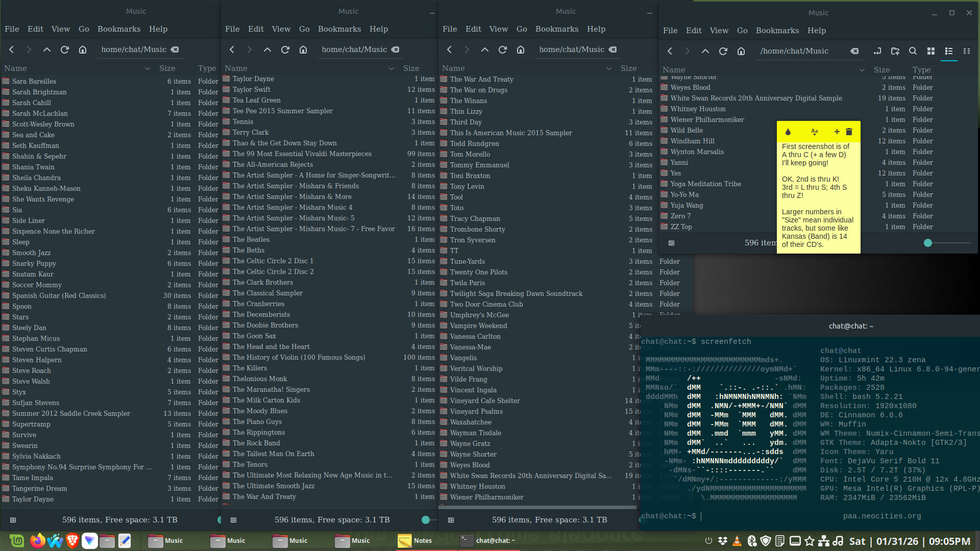Delete the sticky note with trash icon
This screenshot has height=551, width=980.
pos(849,132)
